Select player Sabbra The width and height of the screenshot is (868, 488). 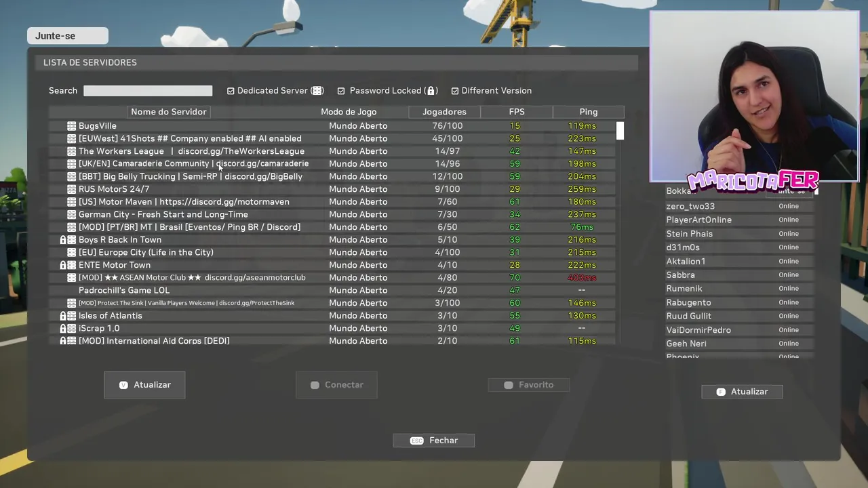tap(680, 275)
